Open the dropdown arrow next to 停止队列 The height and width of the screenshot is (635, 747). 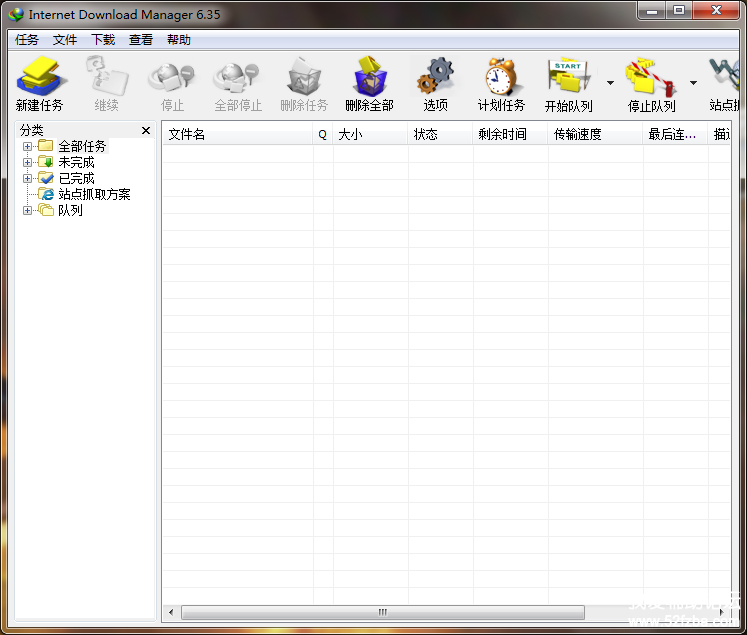tap(694, 83)
